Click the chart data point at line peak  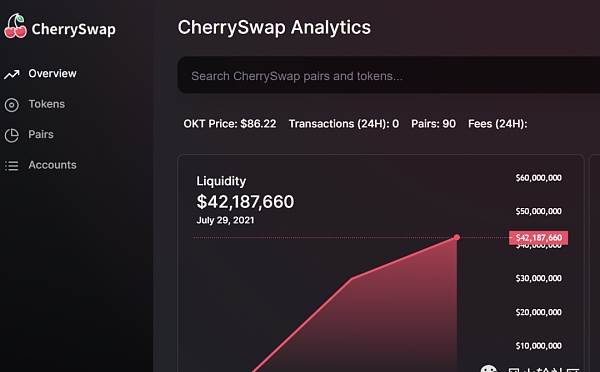click(457, 237)
